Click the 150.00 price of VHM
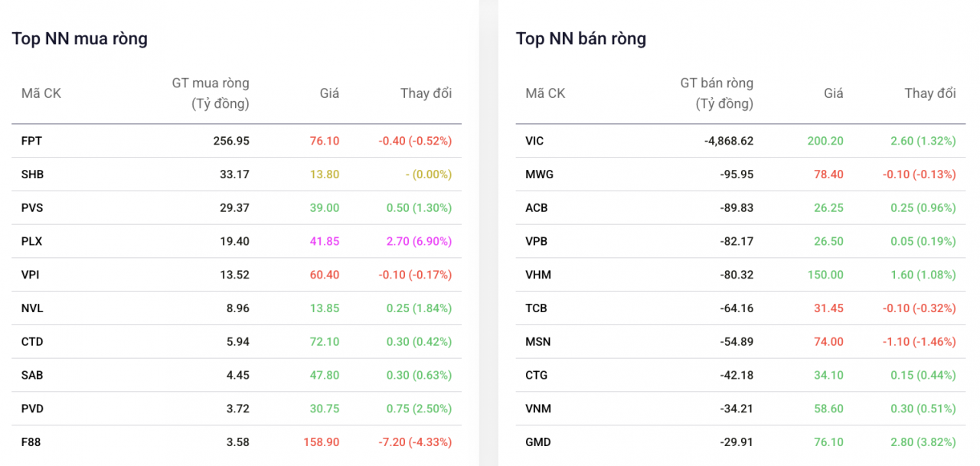The width and height of the screenshot is (980, 466). click(x=825, y=275)
